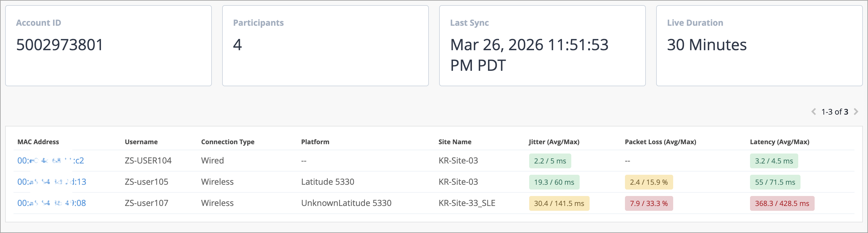Screen dimensions: 868x233
Task: Click the yellow 2.4 / 15.9 % packet loss badge
Action: (x=649, y=182)
